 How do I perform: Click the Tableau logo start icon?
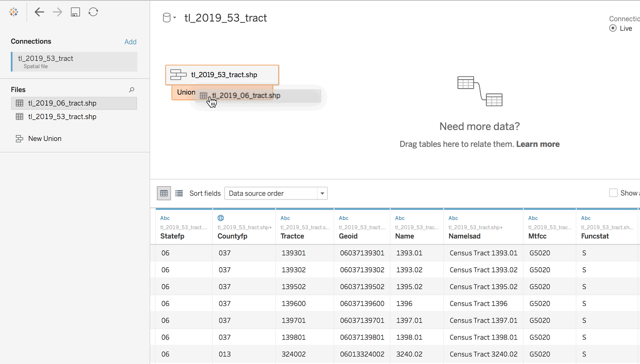coord(14,12)
